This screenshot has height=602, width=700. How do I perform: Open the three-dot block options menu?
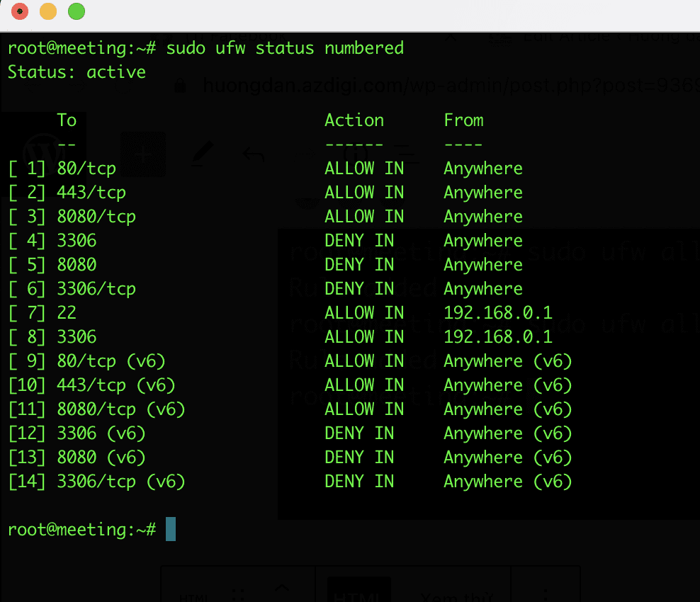click(x=546, y=594)
